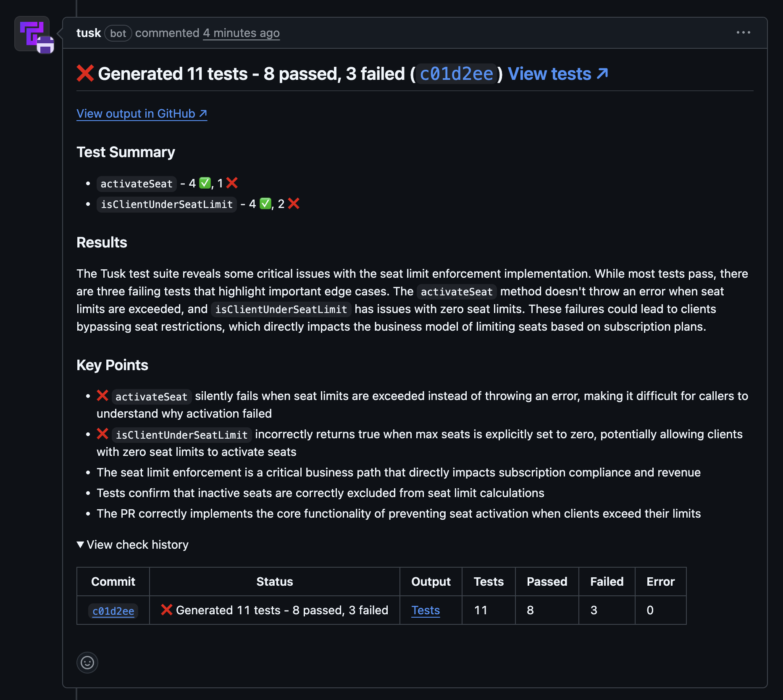Open the emoji reaction smiley icon

pyautogui.click(x=87, y=663)
